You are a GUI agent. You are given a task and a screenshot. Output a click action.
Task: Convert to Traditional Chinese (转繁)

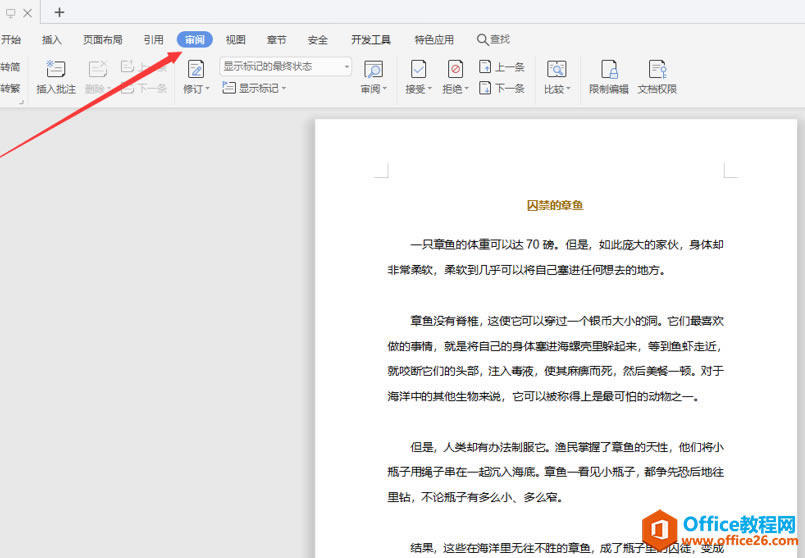[10, 88]
